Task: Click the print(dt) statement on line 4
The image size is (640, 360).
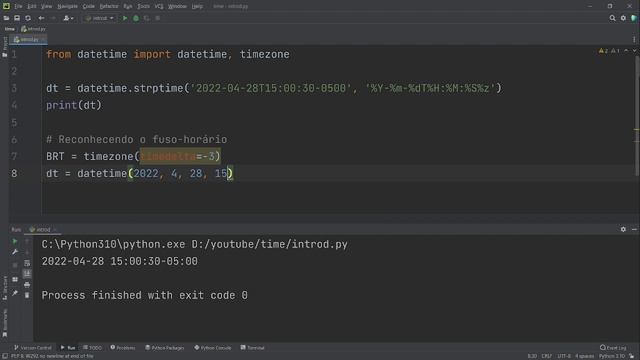Action: [x=74, y=105]
